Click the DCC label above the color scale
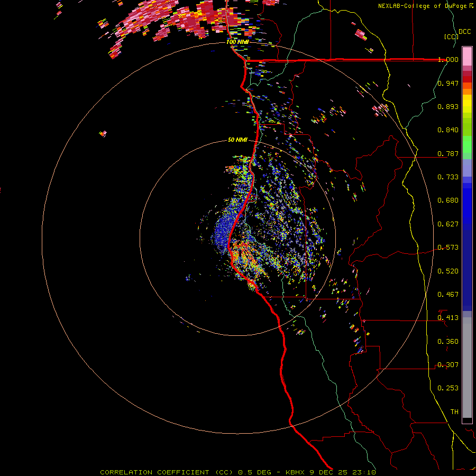 tap(464, 32)
